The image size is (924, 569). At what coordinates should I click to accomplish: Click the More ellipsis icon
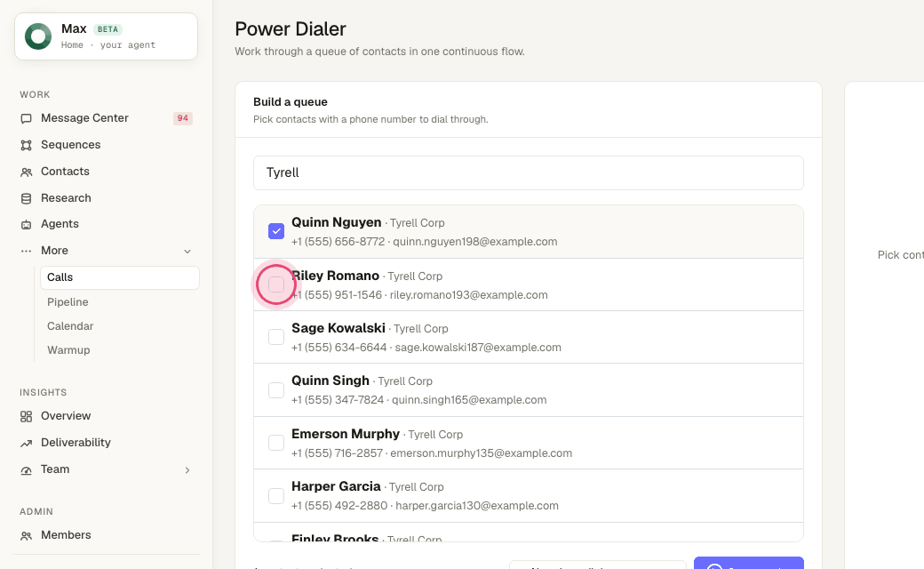[26, 252]
